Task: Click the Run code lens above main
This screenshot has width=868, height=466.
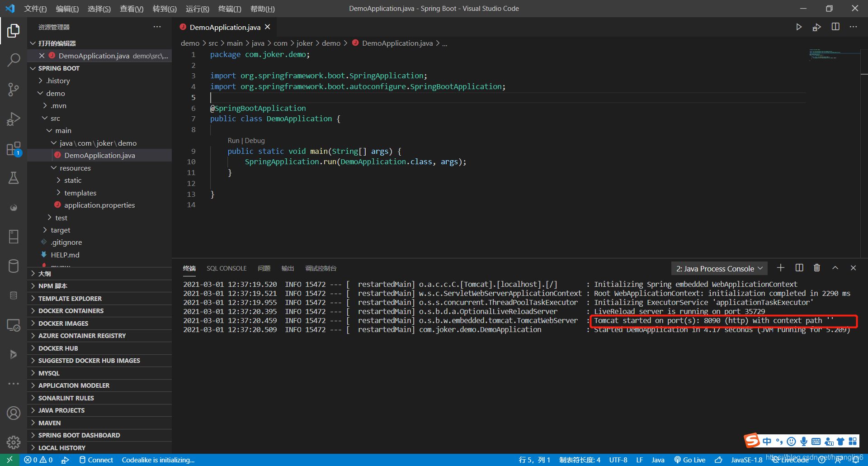Action: pos(233,141)
